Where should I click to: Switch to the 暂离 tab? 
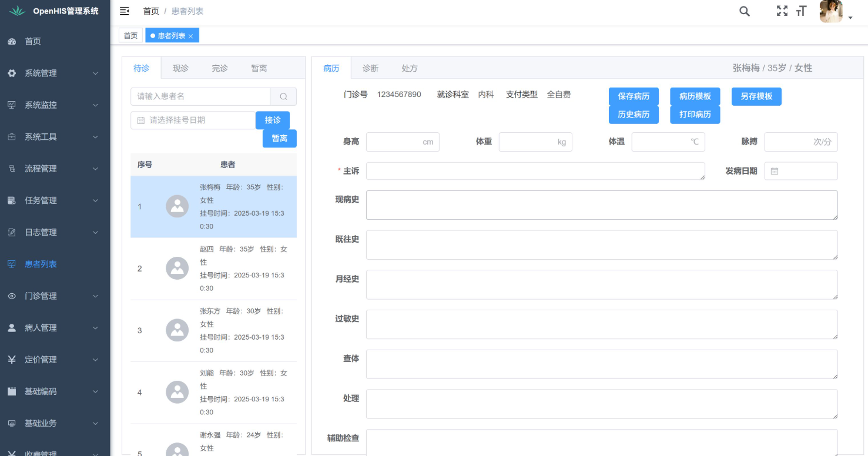259,68
